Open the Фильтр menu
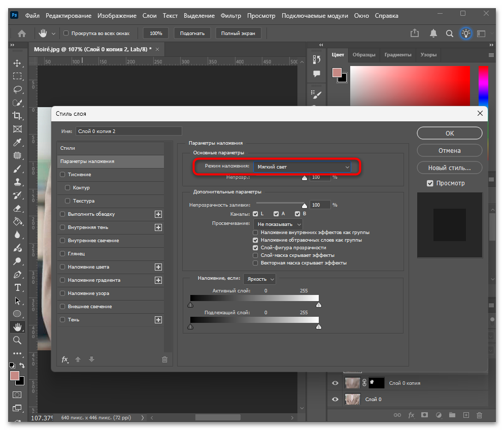The image size is (504, 430). [x=231, y=16]
